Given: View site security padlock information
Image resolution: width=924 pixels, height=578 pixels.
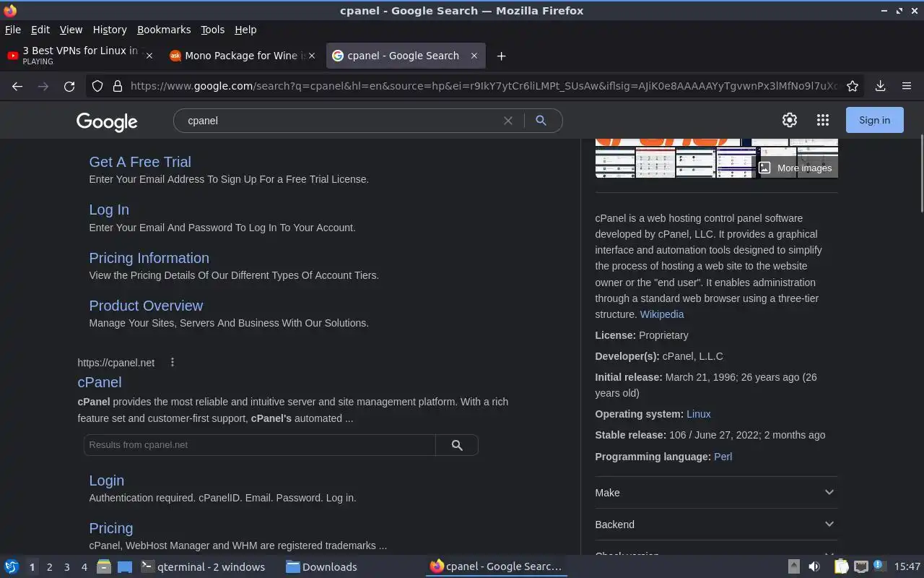Looking at the screenshot, I should (x=118, y=86).
